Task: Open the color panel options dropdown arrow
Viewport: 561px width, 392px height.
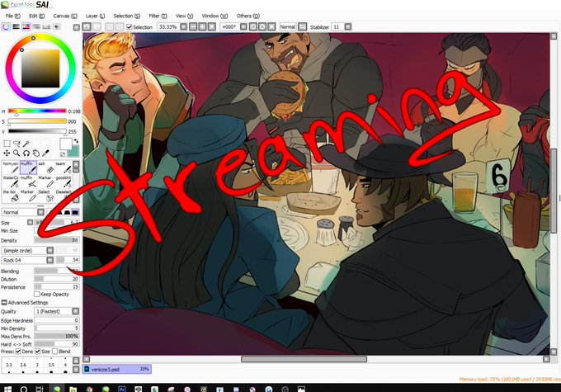Action: coord(76,27)
